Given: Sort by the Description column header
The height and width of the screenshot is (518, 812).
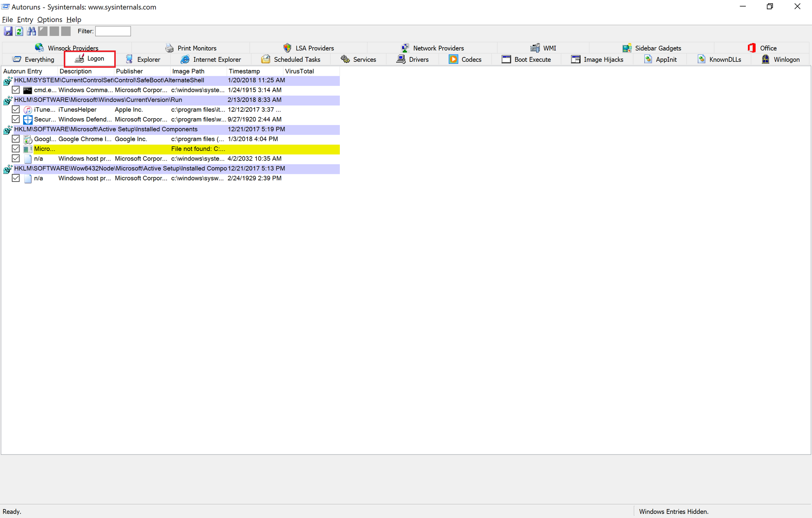Looking at the screenshot, I should click(86, 71).
